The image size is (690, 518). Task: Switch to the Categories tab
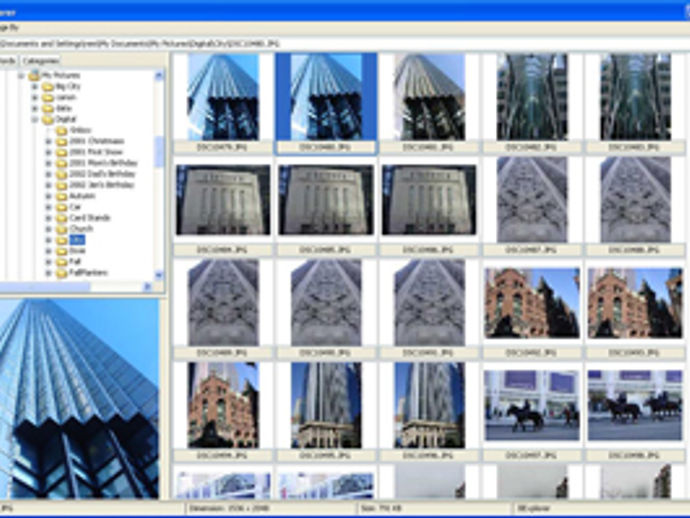point(40,61)
